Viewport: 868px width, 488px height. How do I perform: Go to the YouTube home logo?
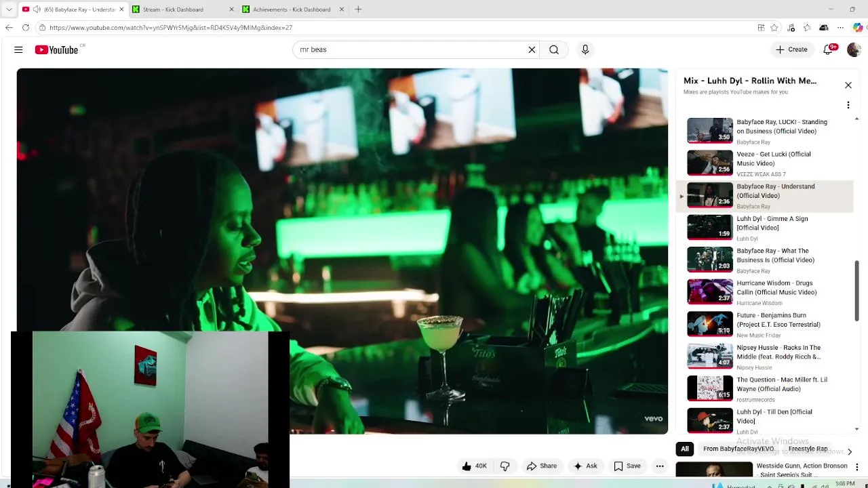pyautogui.click(x=57, y=49)
